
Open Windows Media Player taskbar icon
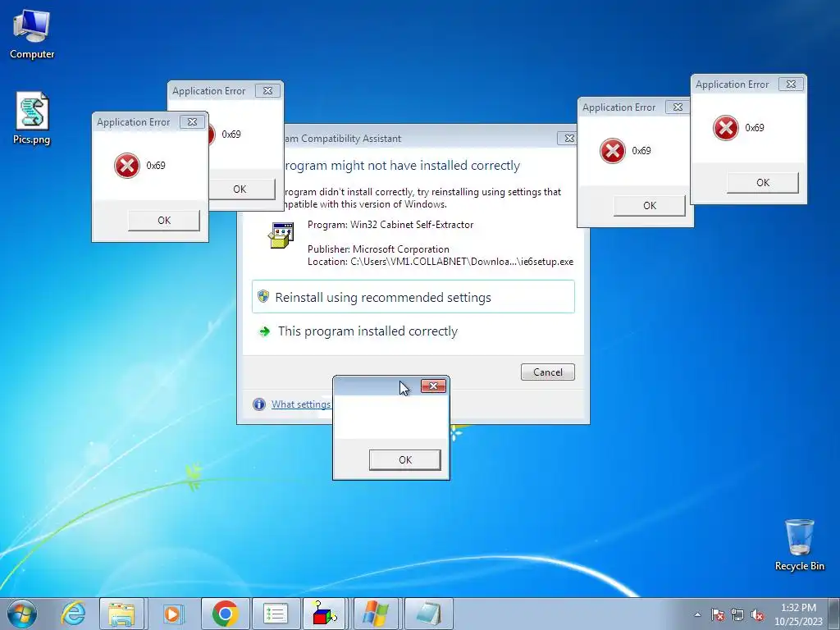172,614
